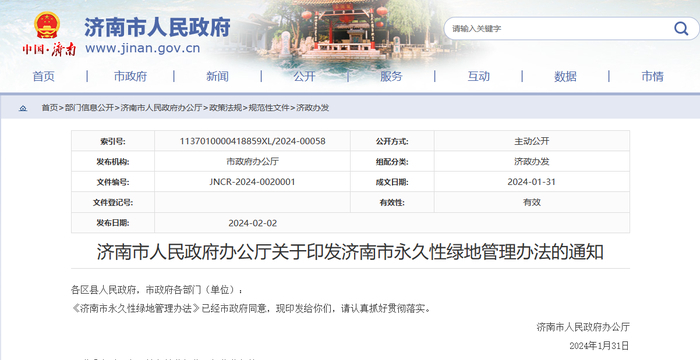The image size is (700, 360).
Task: Click the 公开方式 label cell
Action: (392, 142)
